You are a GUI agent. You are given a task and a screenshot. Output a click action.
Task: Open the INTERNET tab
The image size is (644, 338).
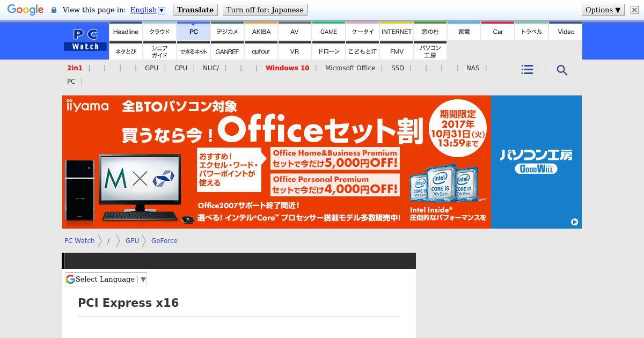(x=397, y=32)
